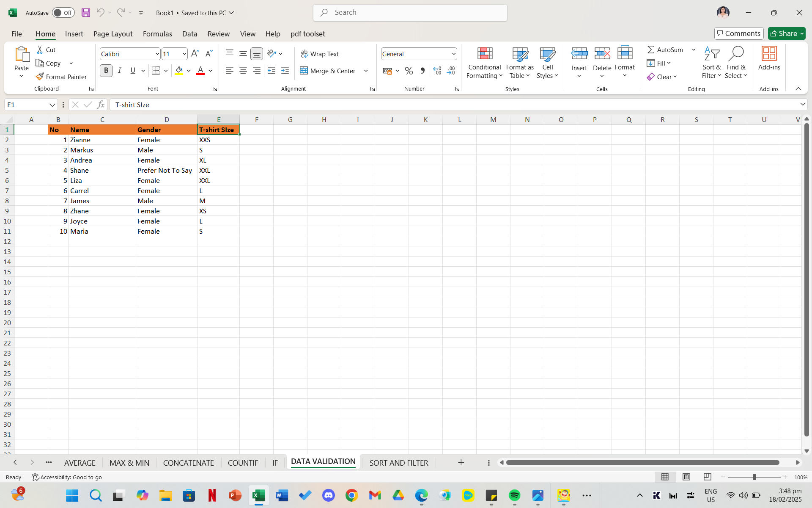The image size is (812, 508).
Task: Center text with the Center align icon
Action: 243,71
